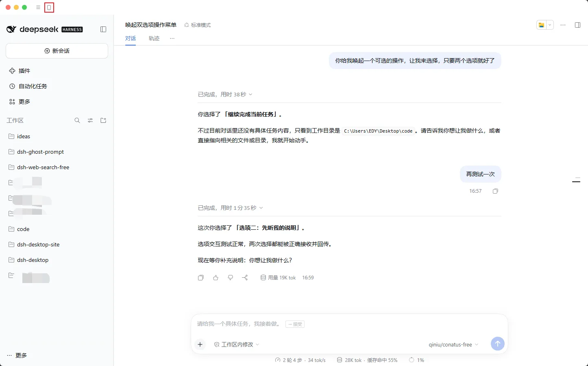588x366 pixels.
Task: Open 插件 in the sidebar
Action: click(57, 71)
